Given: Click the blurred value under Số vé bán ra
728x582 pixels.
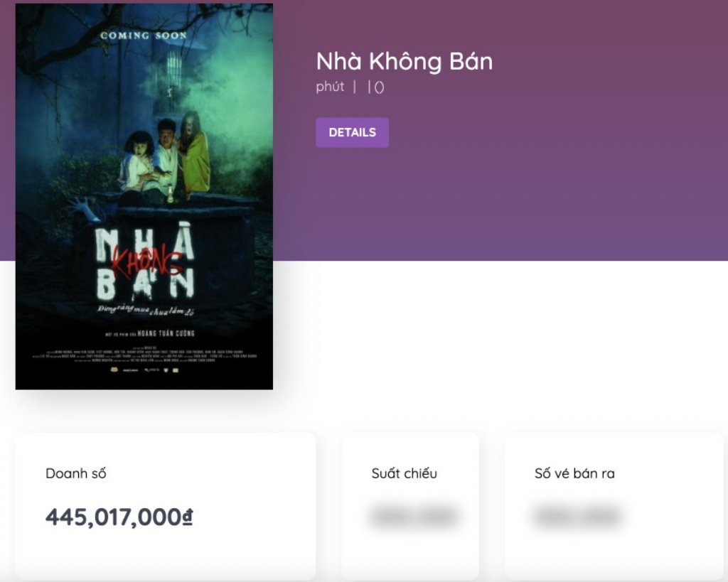Looking at the screenshot, I should point(576,517).
